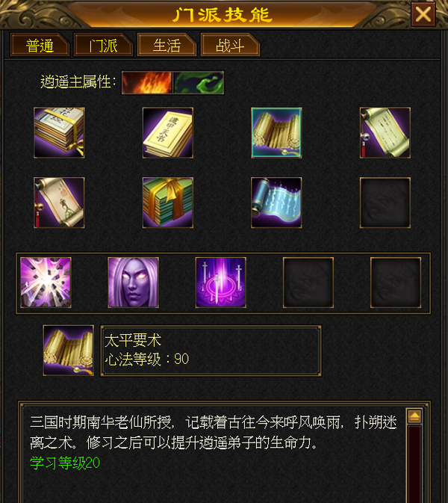Select the highlighted bamboo scroll skill icon

276,132
